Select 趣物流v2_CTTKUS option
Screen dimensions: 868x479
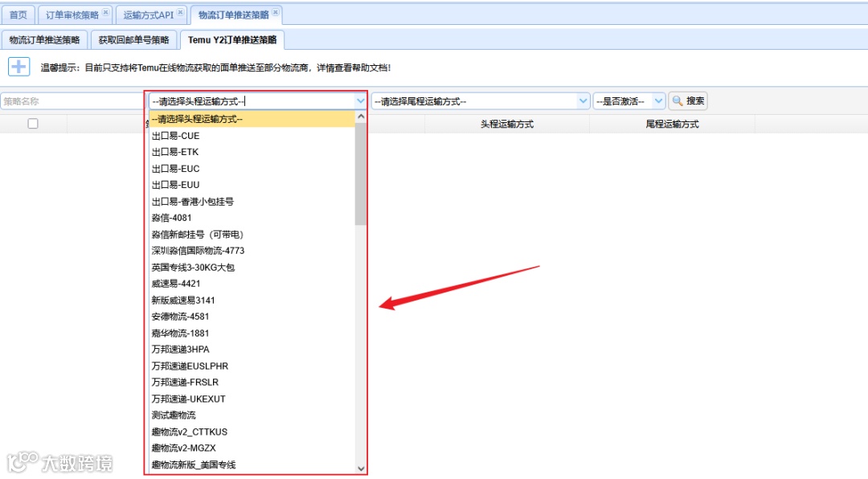point(252,432)
